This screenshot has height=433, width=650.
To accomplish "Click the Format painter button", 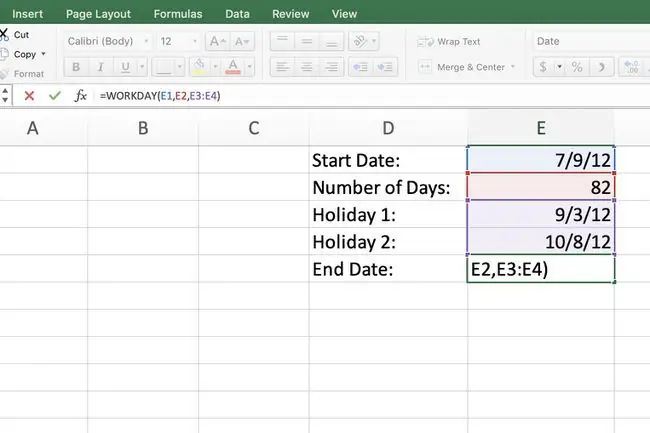I will pyautogui.click(x=22, y=74).
